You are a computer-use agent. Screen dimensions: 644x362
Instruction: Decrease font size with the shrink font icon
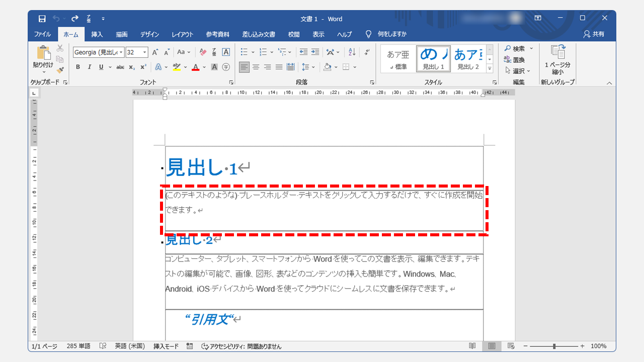point(167,52)
